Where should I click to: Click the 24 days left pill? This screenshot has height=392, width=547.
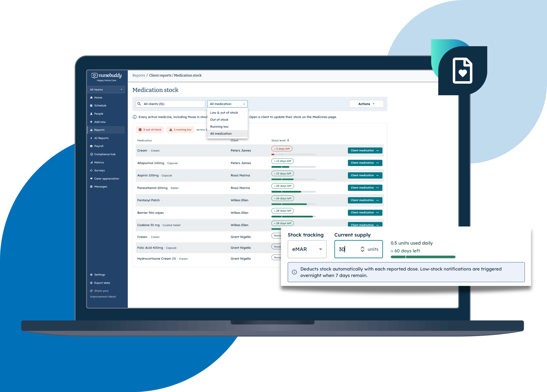[283, 198]
